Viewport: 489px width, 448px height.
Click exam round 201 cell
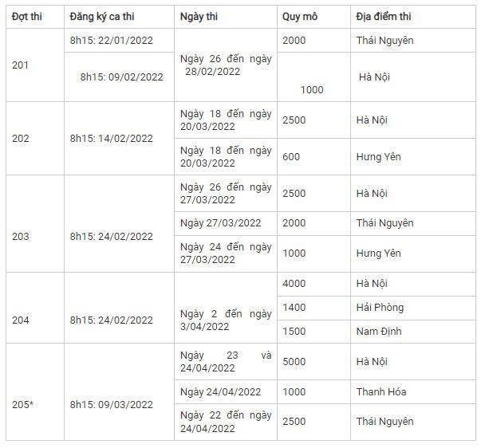21,65
